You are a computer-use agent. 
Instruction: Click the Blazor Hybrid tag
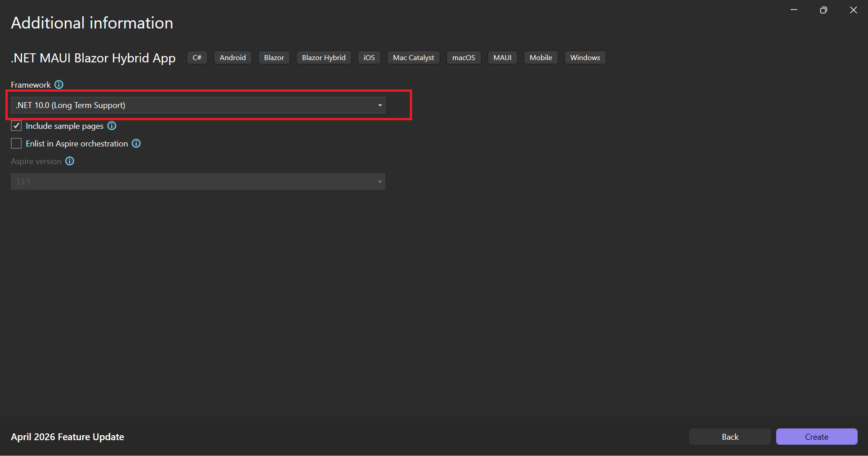click(x=324, y=57)
